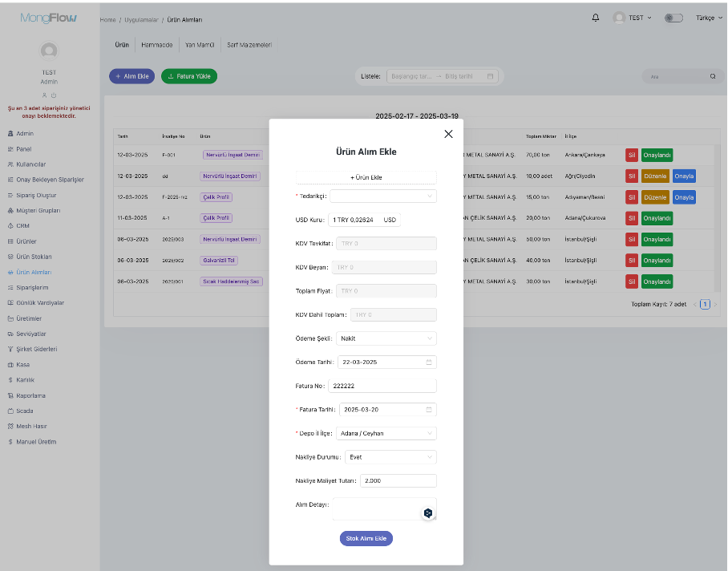Viewport: 728px width, 571px height.
Task: Click the Sevkiyatlar sidebar icon
Action: pos(10,334)
